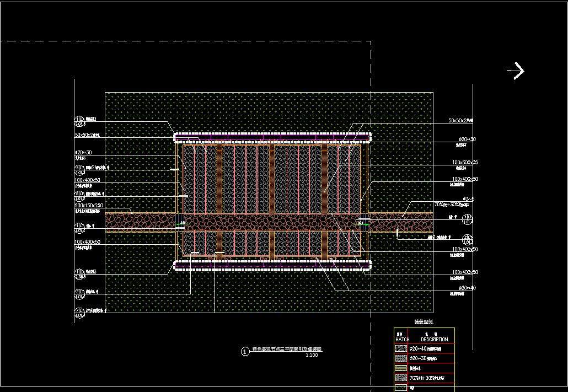
Task: Click the top-left detail callout bubble 1/LD
Action: click(x=78, y=121)
